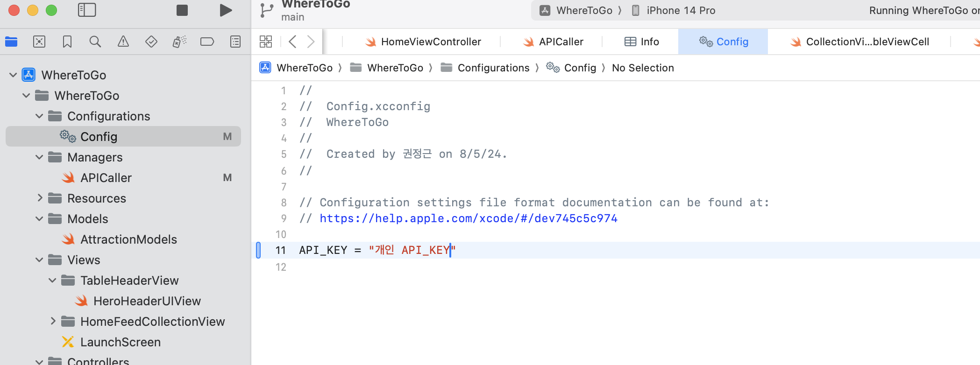Switch to the APICaller tab
980x365 pixels.
click(x=553, y=42)
